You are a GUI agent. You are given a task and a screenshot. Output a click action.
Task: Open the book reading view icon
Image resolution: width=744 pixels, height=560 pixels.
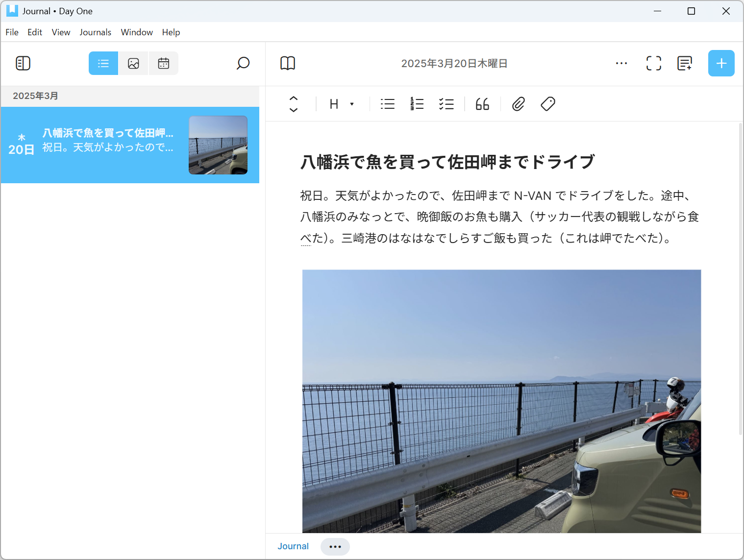(x=288, y=63)
